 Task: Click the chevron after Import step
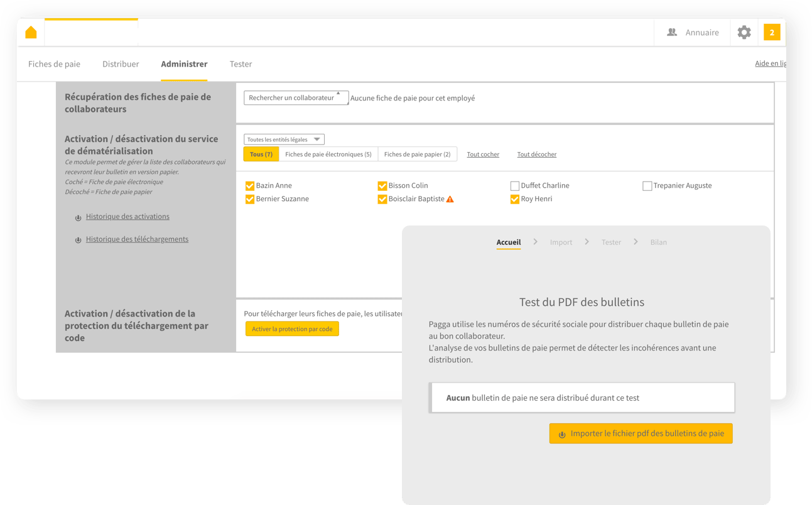coord(587,242)
